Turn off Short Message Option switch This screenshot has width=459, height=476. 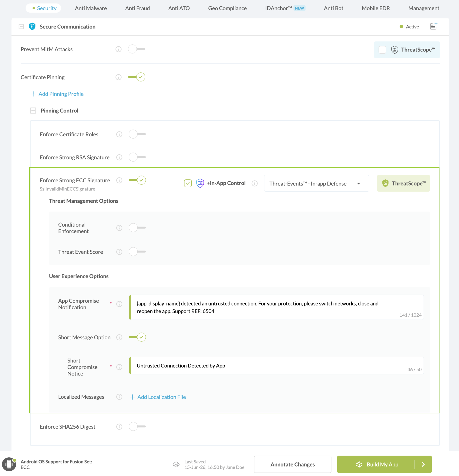pos(137,337)
